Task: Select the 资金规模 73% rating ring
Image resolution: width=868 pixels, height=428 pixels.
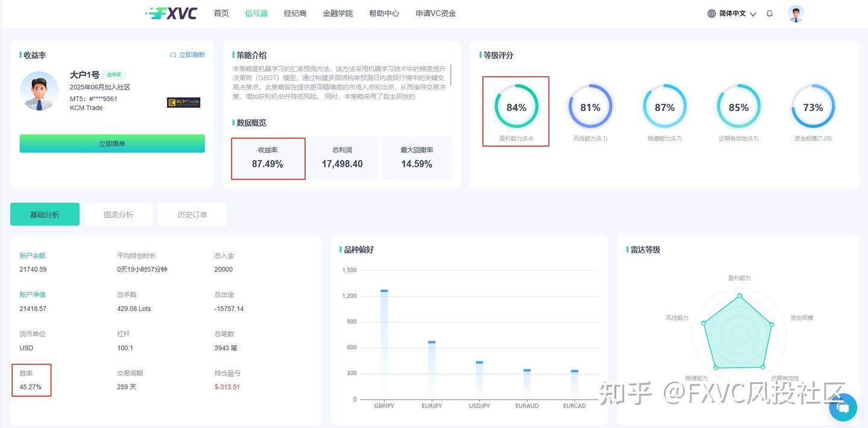Action: (x=813, y=107)
